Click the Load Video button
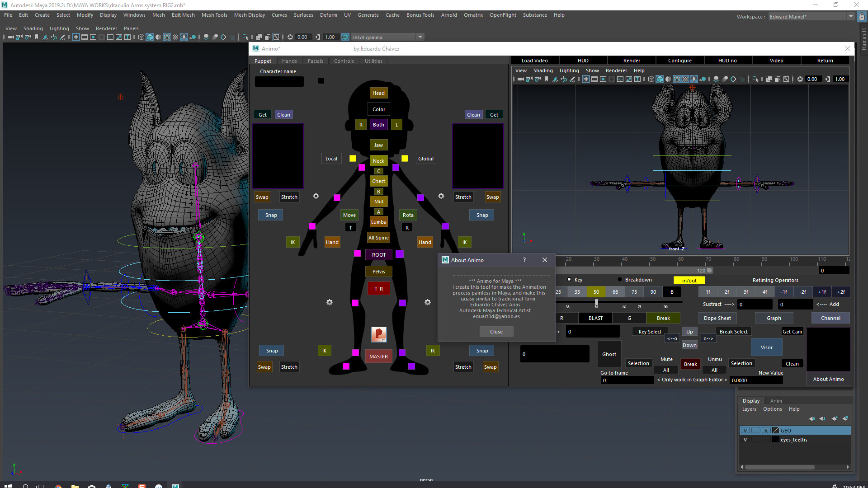Screen dimensions: 868x488 point(534,61)
